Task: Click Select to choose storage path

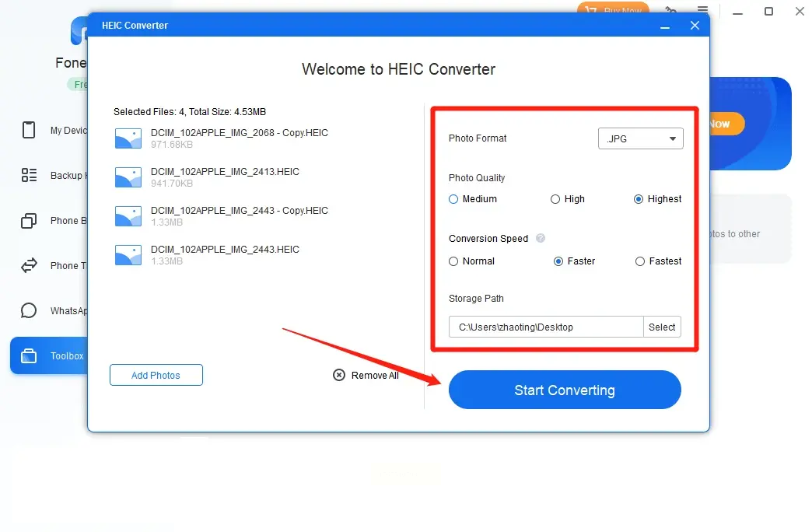Action: click(x=662, y=327)
